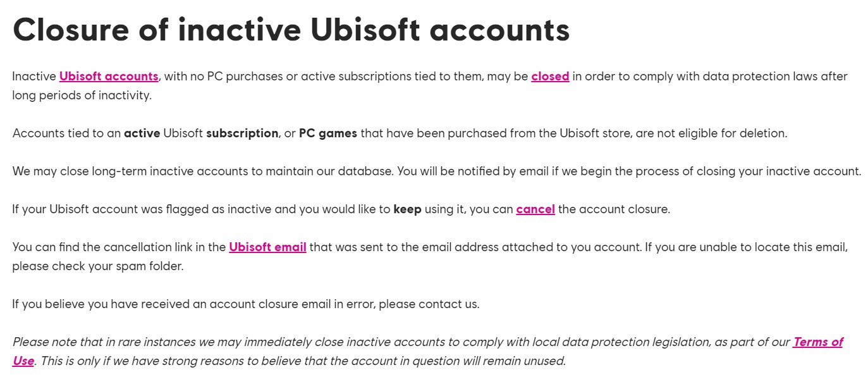
Task: Click the bold text "PC games"
Action: pyautogui.click(x=327, y=133)
